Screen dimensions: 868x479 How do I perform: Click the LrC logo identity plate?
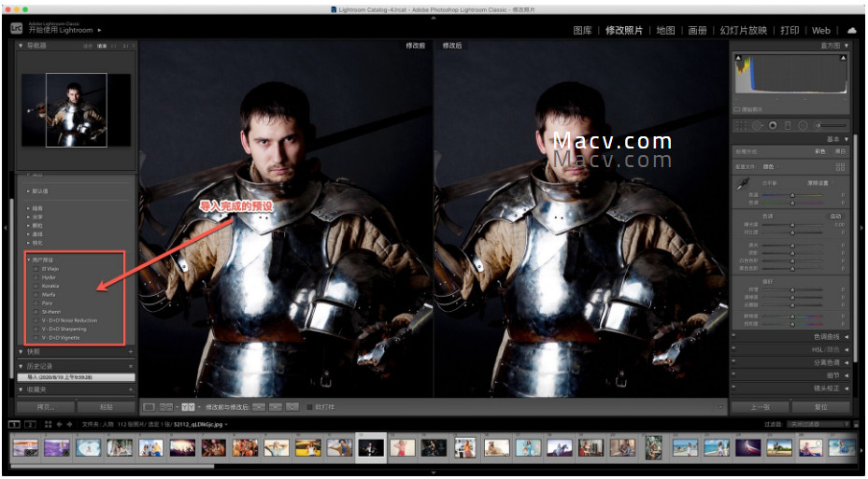(x=17, y=29)
